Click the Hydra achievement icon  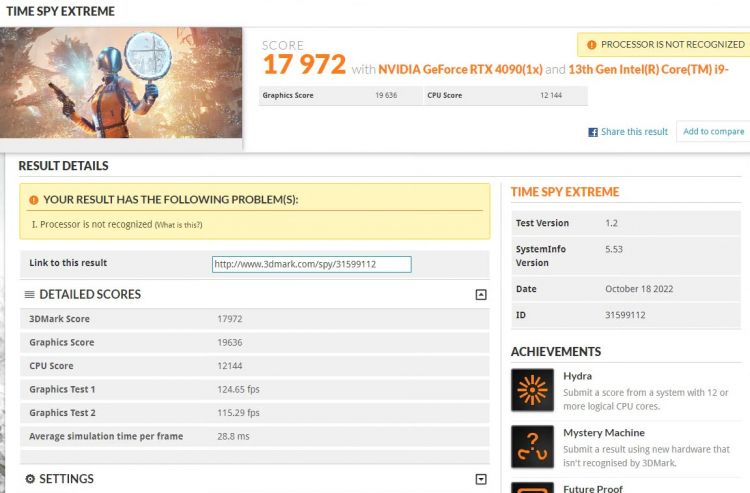[532, 390]
